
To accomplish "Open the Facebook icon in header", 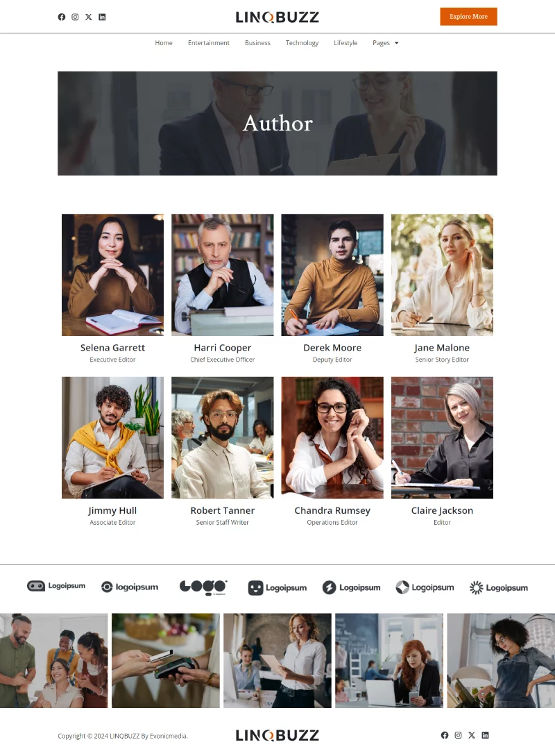I will click(x=62, y=17).
